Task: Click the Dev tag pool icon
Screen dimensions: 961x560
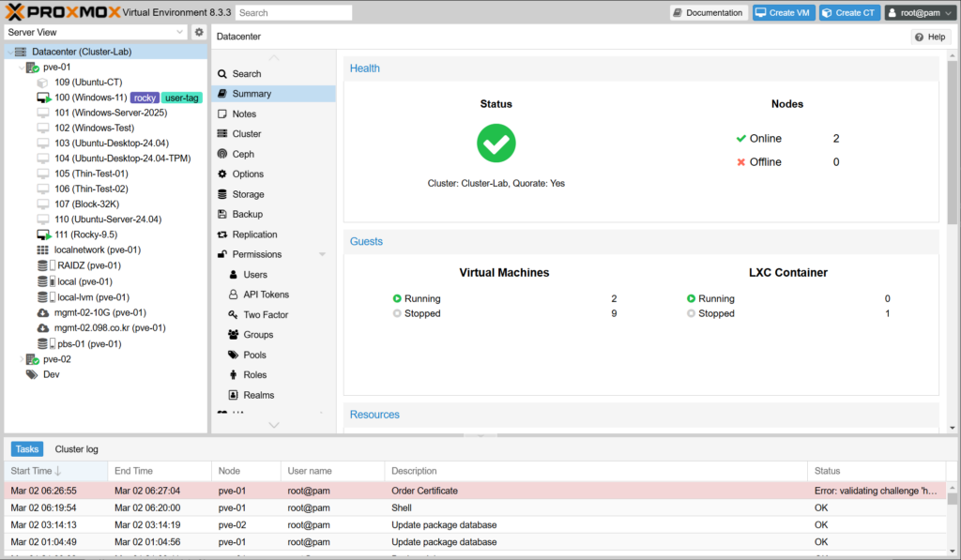Action: point(32,374)
